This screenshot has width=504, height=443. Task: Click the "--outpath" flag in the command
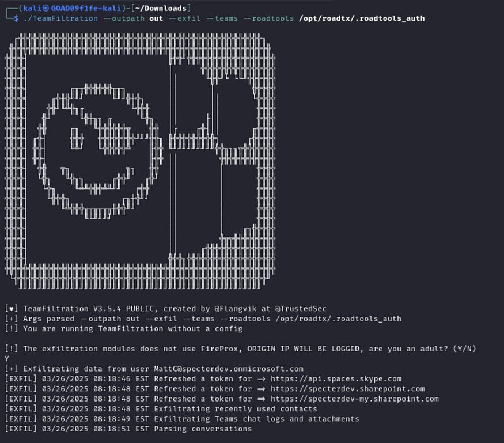124,18
